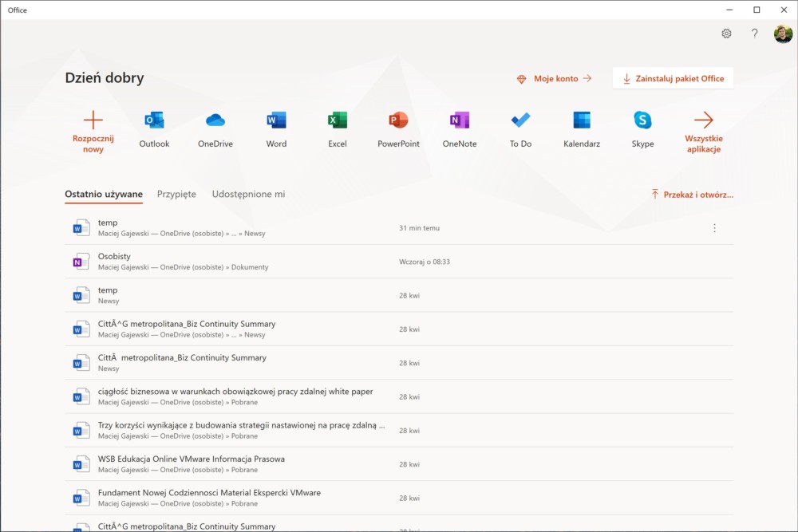Click the Word icon of first temp file
The image size is (798, 532).
[81, 228]
